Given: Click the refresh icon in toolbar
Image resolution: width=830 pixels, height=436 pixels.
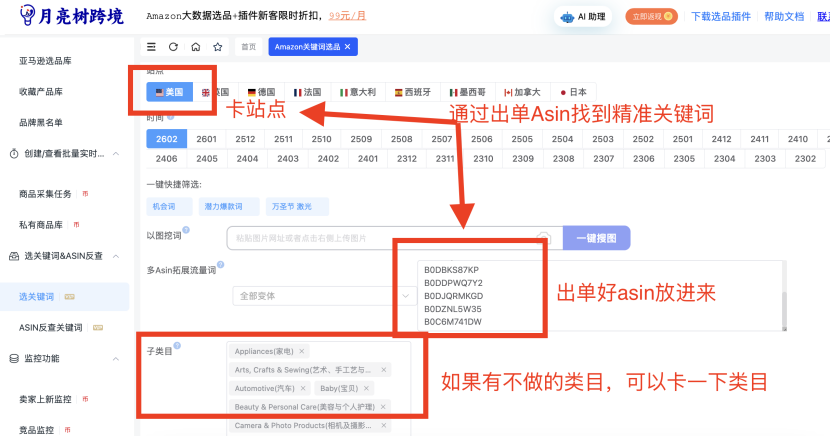Looking at the screenshot, I should (x=173, y=47).
